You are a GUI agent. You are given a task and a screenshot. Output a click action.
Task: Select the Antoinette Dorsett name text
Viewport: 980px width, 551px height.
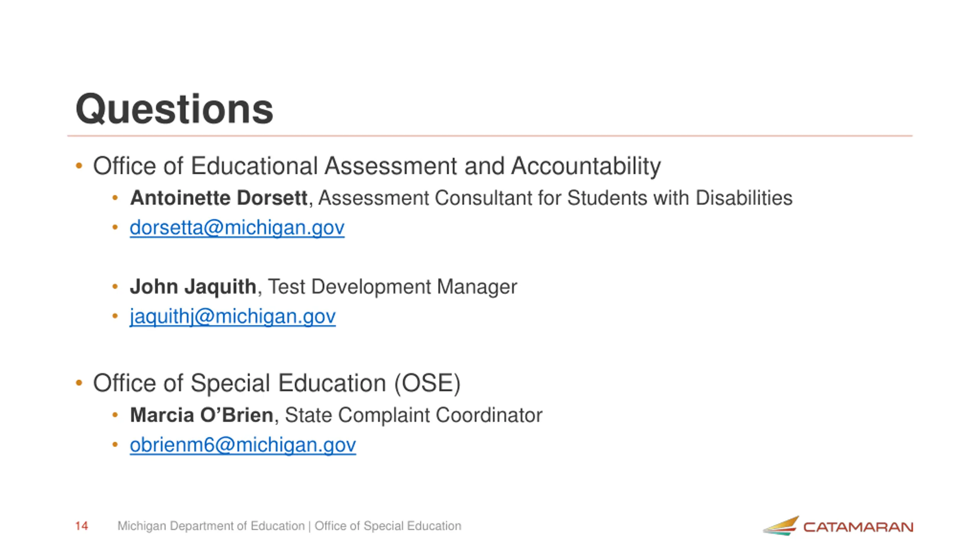click(219, 198)
